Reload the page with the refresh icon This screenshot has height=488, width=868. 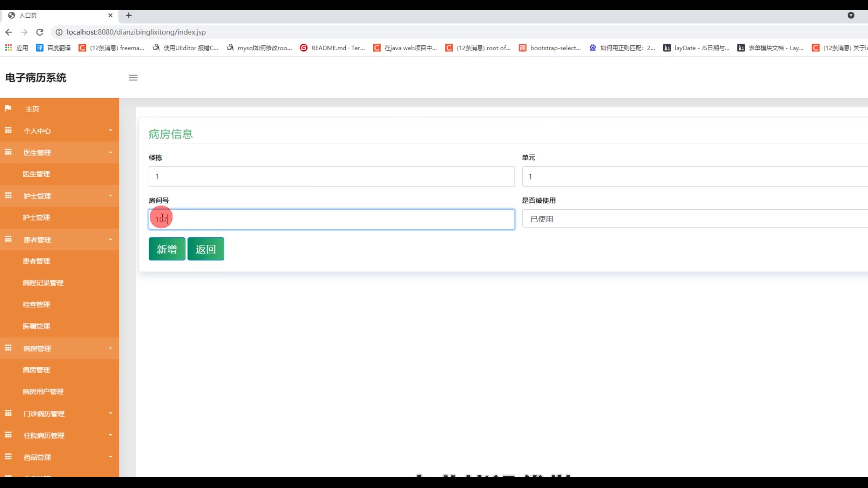coord(40,32)
